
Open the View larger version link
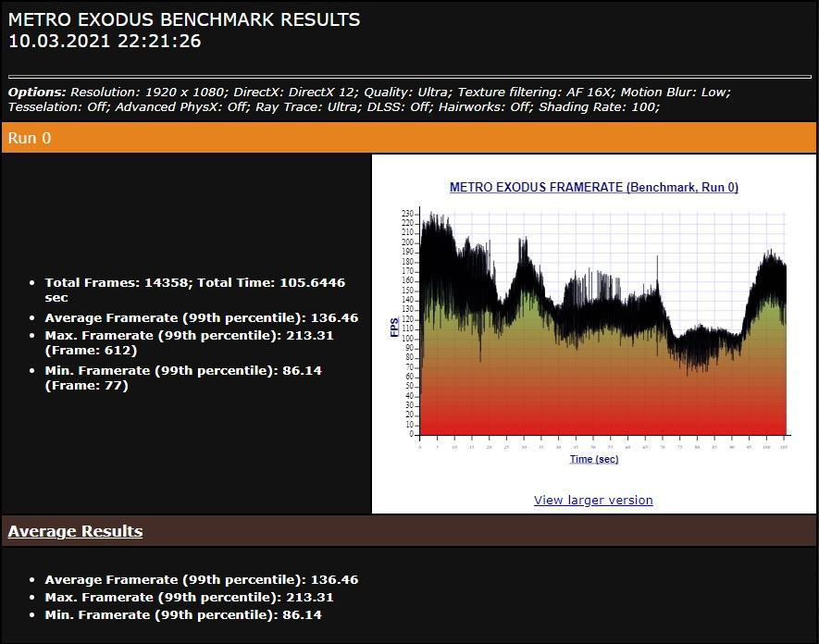(x=593, y=500)
